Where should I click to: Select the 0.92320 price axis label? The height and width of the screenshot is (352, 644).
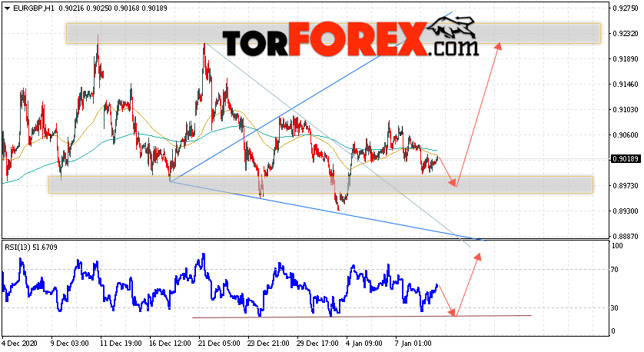(626, 34)
